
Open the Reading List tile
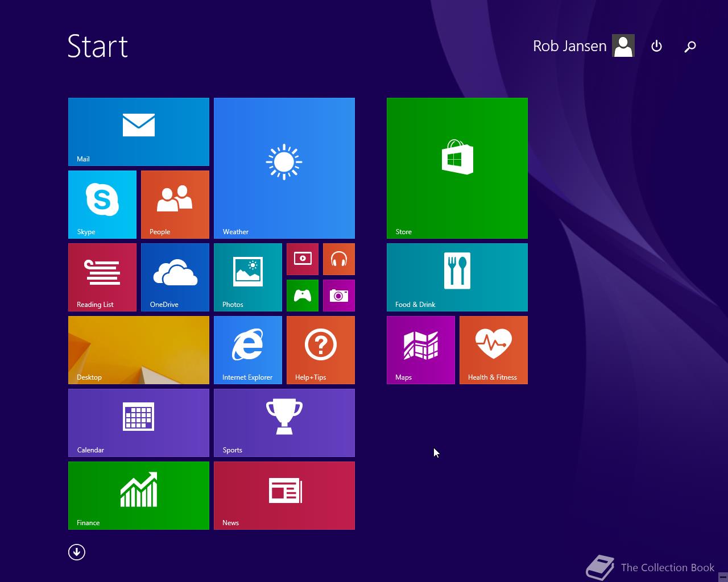point(102,277)
